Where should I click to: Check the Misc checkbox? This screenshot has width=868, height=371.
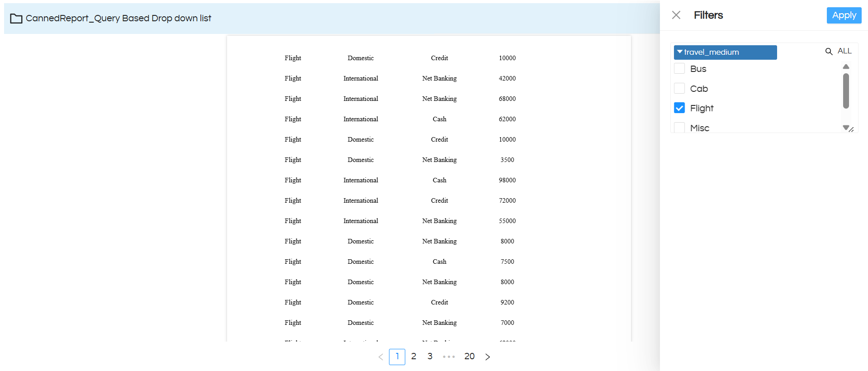click(x=679, y=128)
